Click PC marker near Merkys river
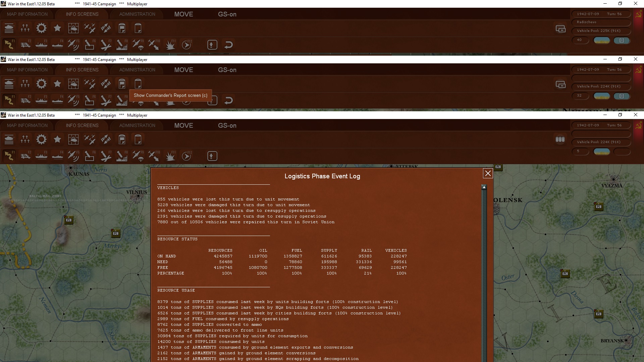The width and height of the screenshot is (644, 362). pyautogui.click(x=115, y=233)
